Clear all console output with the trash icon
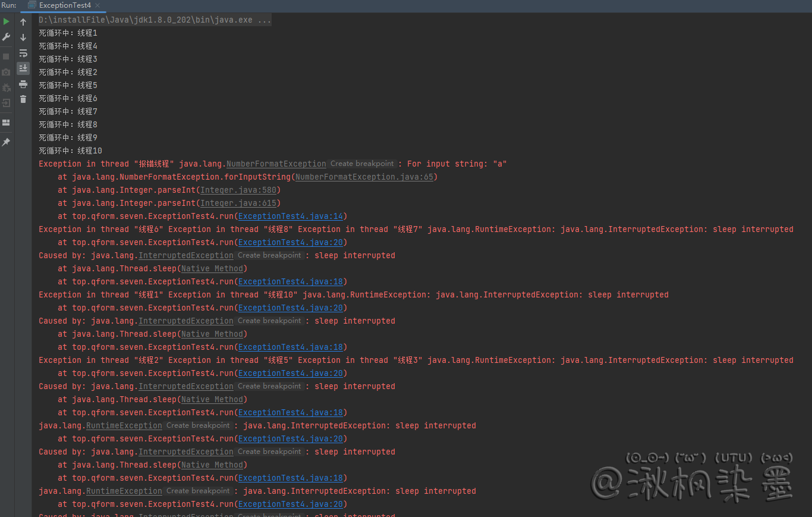The image size is (812, 517). tap(23, 99)
